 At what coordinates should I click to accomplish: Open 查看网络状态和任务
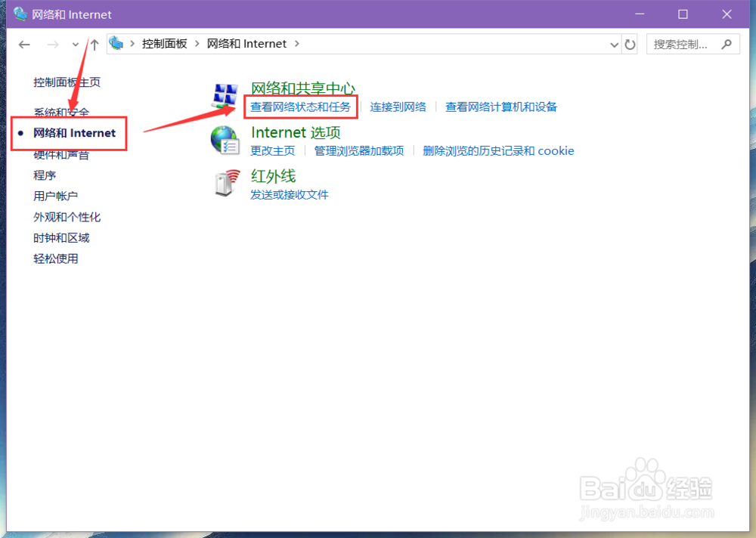300,106
